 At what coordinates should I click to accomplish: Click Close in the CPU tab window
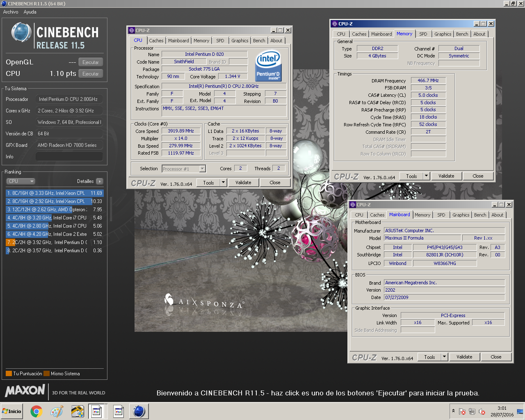tap(275, 183)
